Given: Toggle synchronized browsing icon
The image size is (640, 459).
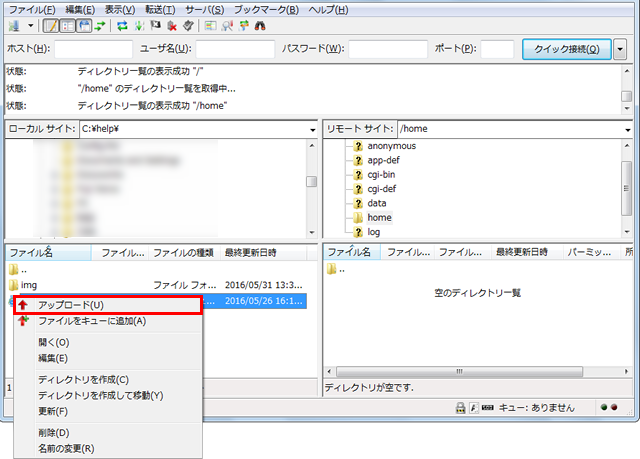Looking at the screenshot, I should click(x=244, y=26).
